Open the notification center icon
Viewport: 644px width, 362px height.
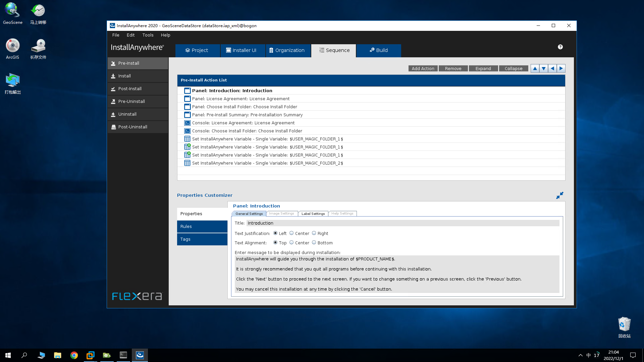point(633,355)
